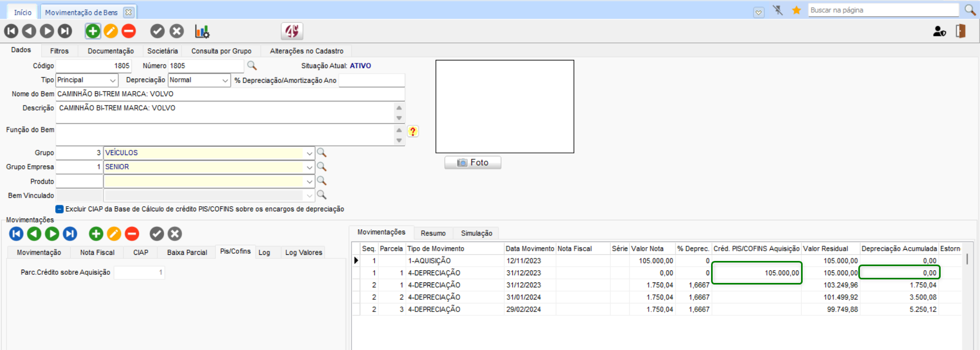Switch to the Documentação tab
The height and width of the screenshot is (350, 980).
(110, 51)
